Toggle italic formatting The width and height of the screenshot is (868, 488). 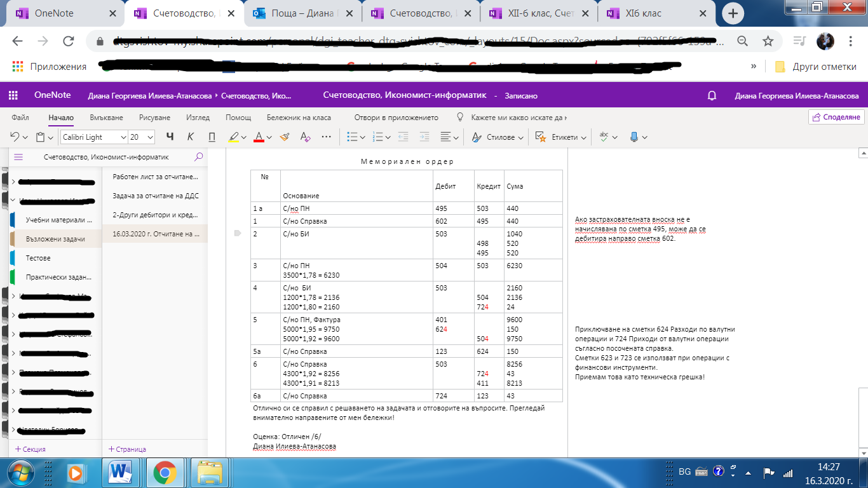[191, 137]
